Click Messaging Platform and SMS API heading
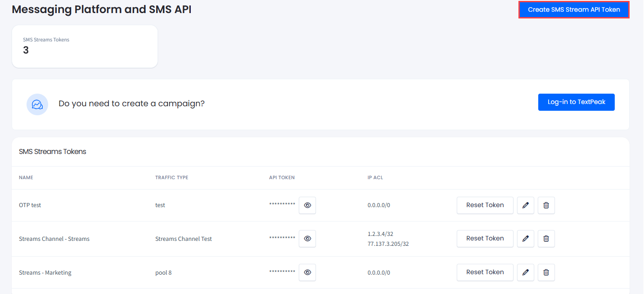This screenshot has width=644, height=294. (x=102, y=9)
